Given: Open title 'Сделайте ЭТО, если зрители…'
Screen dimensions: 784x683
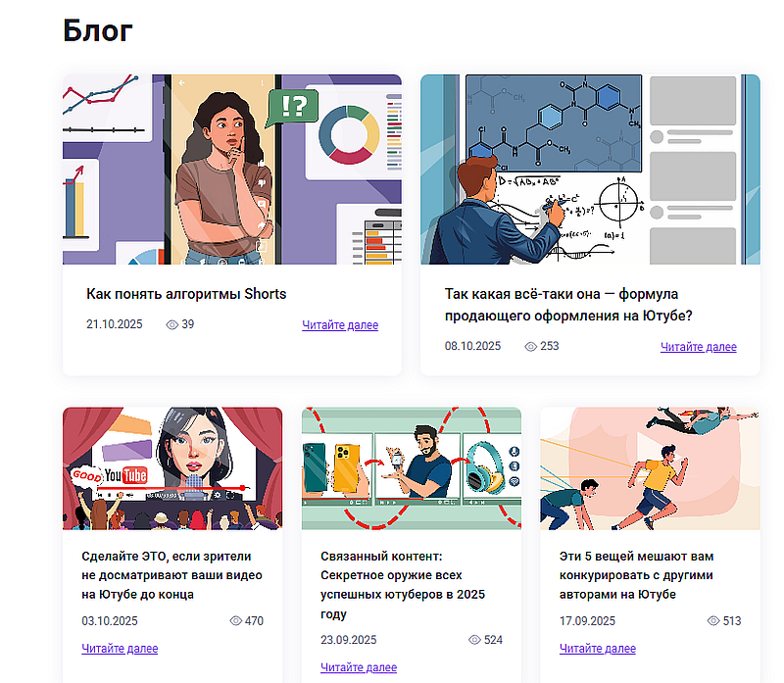Looking at the screenshot, I should pos(171,575).
